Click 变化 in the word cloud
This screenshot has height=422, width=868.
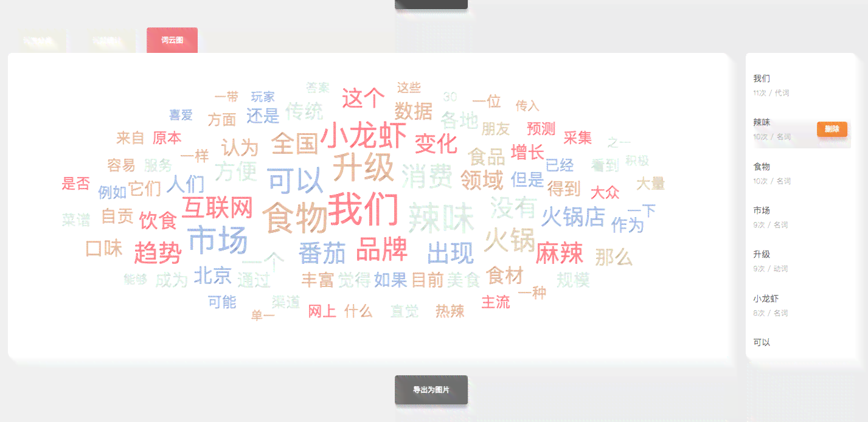[x=436, y=144]
